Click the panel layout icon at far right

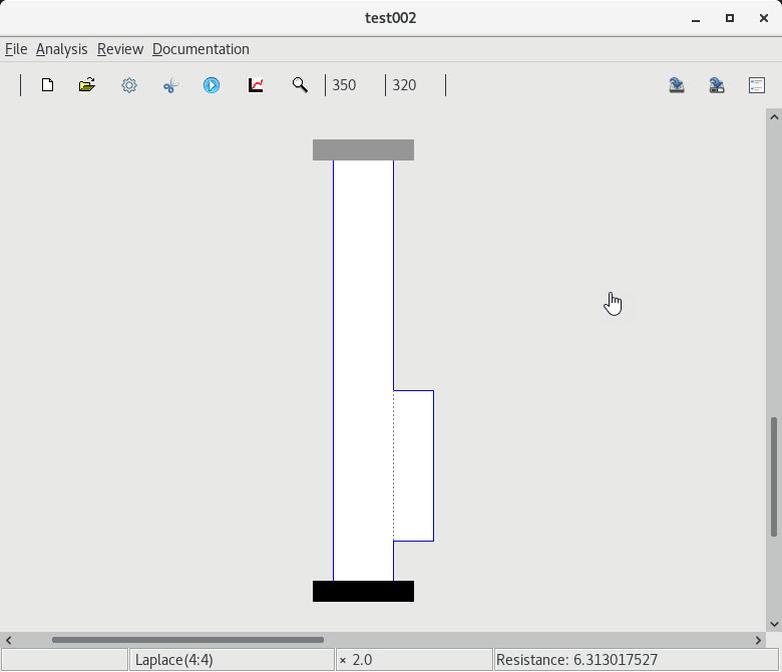757,85
